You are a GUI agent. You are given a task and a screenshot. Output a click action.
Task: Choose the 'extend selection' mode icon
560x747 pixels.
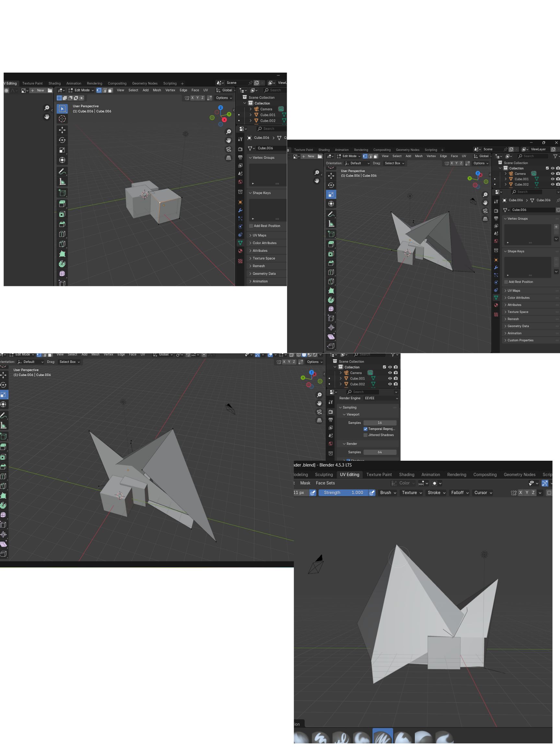[x=65, y=98]
